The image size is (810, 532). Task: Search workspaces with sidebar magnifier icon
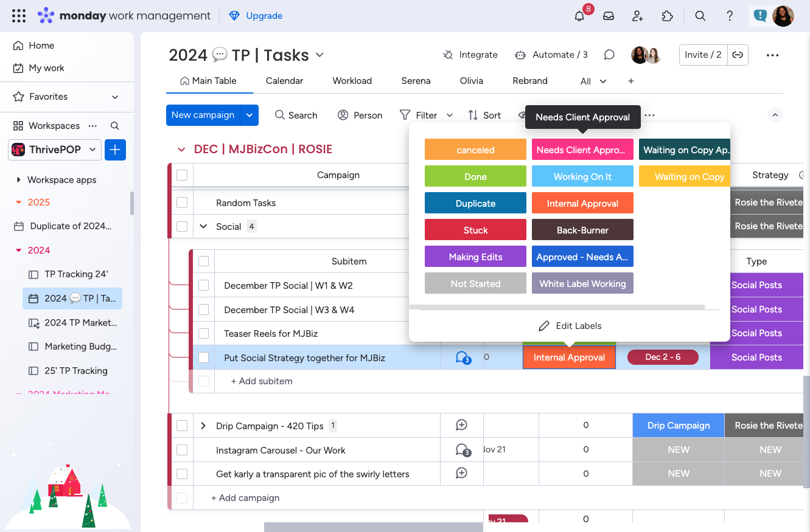(114, 126)
